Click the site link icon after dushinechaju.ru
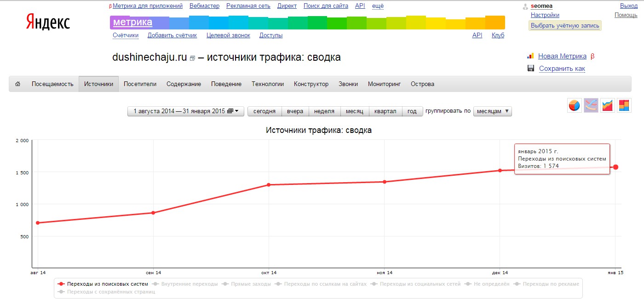 pyautogui.click(x=192, y=58)
